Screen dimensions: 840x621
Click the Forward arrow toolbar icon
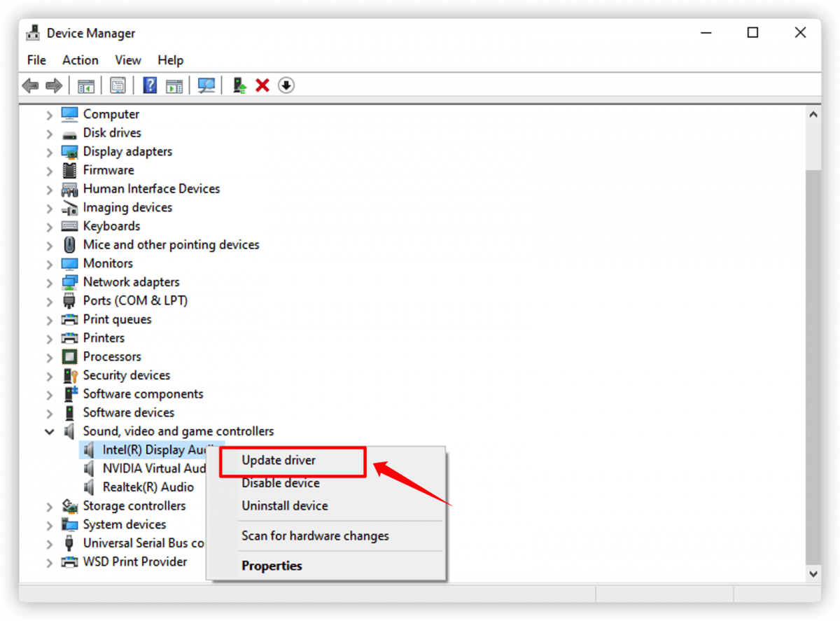53,85
